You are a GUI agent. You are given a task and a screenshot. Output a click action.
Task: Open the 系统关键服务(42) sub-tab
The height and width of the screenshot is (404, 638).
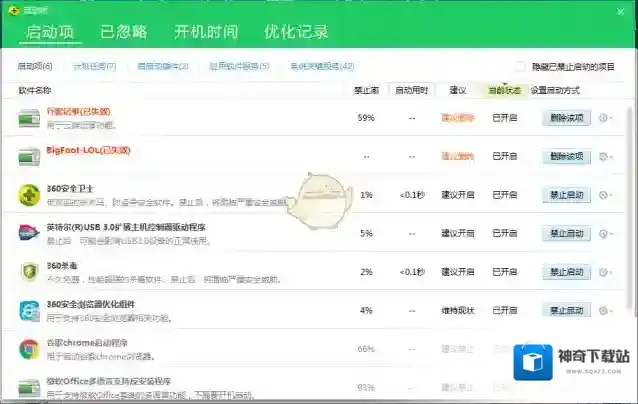(321, 67)
